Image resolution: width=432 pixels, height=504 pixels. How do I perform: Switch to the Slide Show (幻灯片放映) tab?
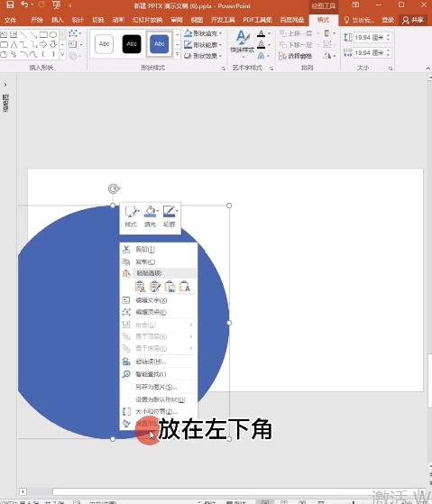pos(148,20)
